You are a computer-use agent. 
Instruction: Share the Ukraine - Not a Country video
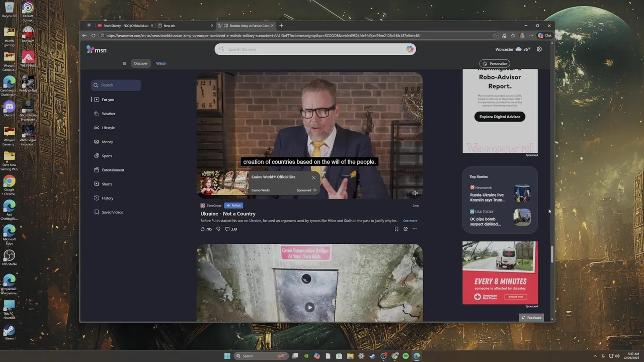(406, 229)
